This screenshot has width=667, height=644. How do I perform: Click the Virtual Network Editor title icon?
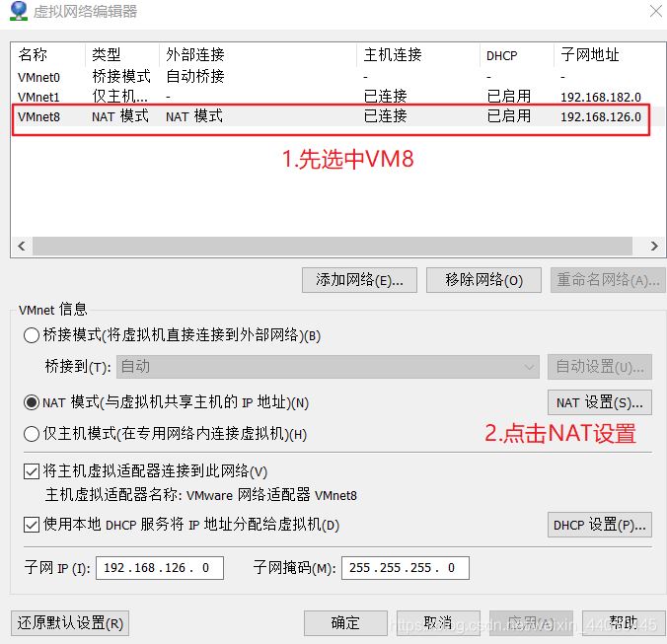(x=19, y=11)
